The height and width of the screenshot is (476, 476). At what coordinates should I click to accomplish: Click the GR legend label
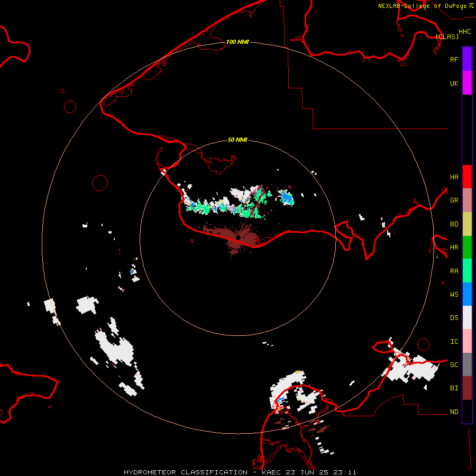click(454, 200)
